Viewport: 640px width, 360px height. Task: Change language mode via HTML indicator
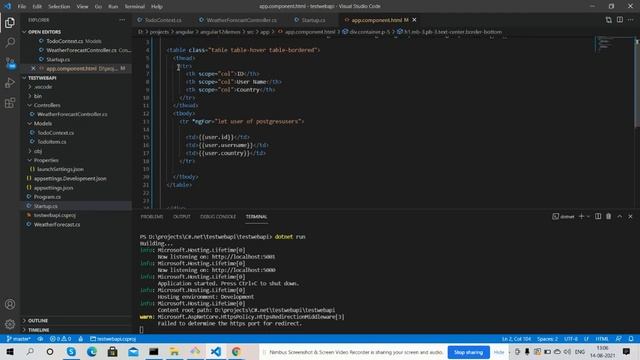point(602,339)
